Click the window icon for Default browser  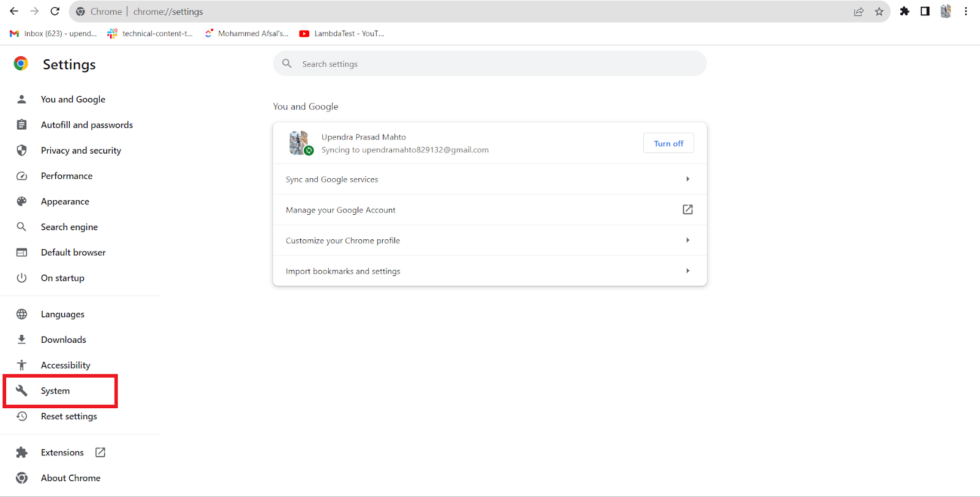[21, 253]
